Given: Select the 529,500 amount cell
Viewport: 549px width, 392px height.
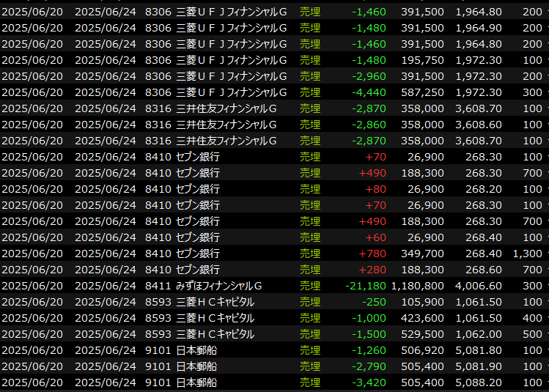Looking at the screenshot, I should [x=423, y=334].
